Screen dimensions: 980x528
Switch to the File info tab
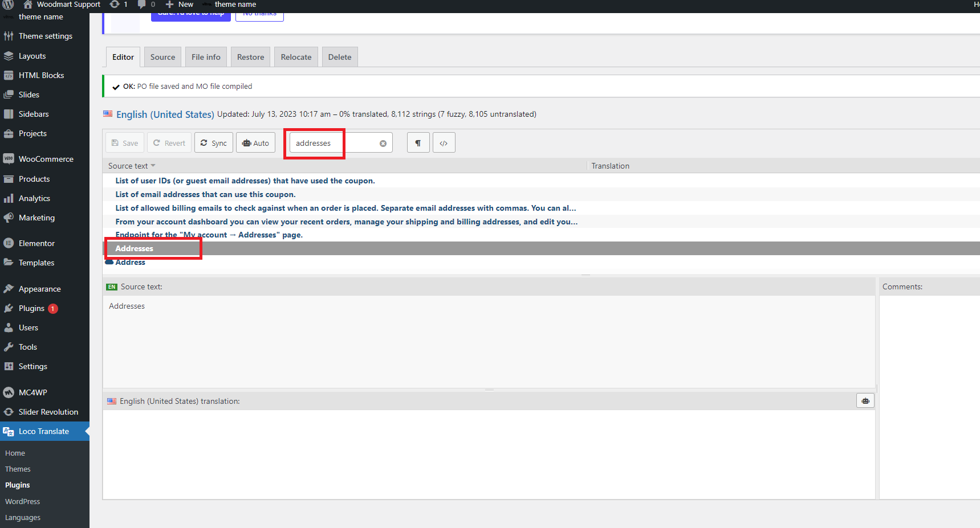(x=206, y=57)
